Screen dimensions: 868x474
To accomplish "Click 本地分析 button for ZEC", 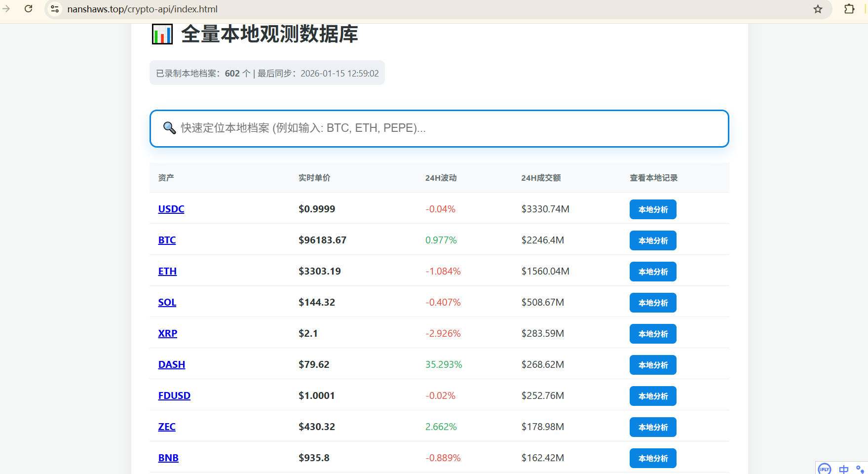I will pos(652,427).
